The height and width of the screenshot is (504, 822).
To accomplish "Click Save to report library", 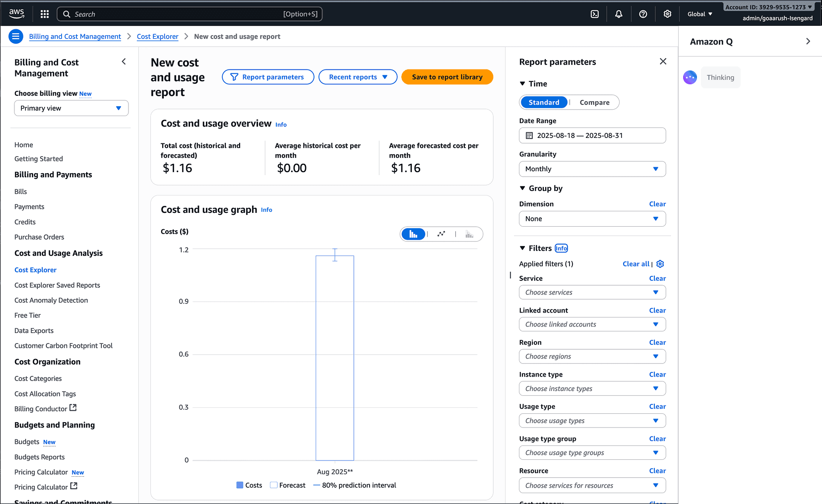I will 447,77.
